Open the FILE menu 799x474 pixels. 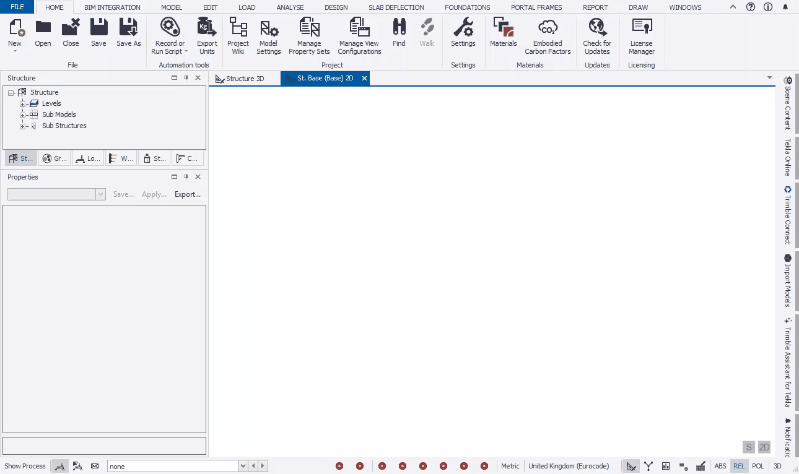point(17,7)
